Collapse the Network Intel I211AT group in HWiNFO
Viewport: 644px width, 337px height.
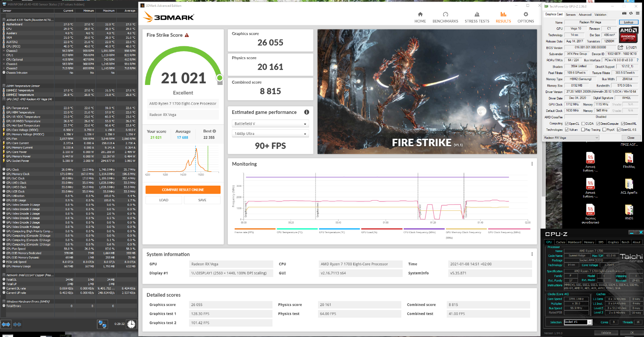click(4, 275)
